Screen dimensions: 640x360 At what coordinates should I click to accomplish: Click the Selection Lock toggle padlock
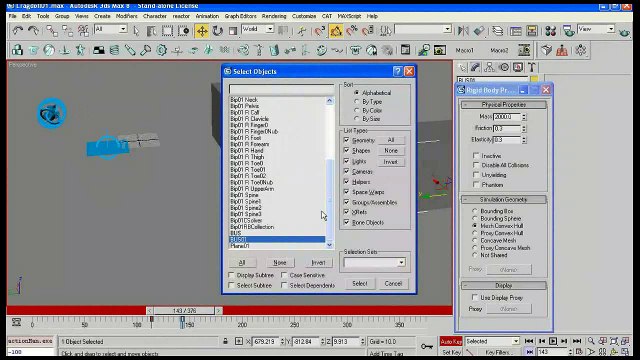(225, 341)
